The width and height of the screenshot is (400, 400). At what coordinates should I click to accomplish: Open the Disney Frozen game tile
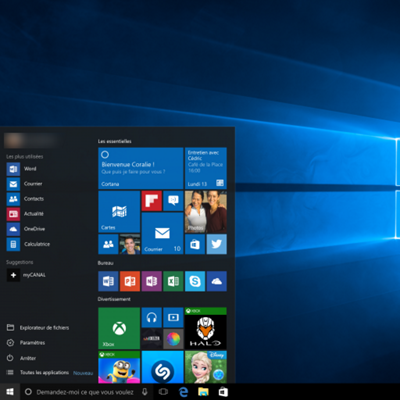[x=206, y=367]
